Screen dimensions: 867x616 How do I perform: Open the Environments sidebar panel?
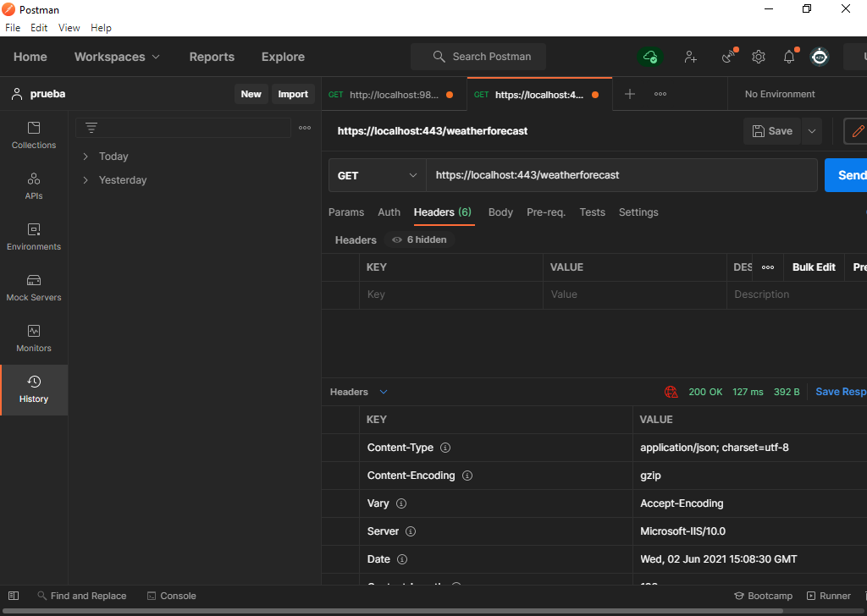tap(34, 237)
